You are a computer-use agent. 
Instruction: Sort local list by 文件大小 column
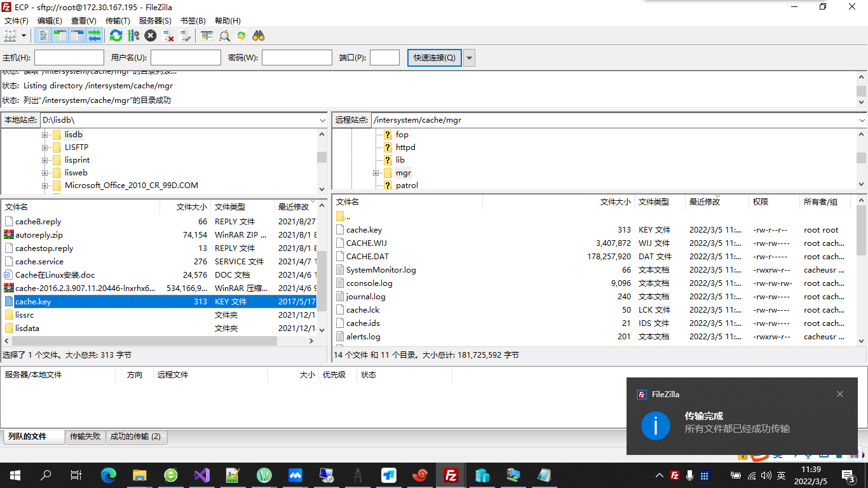coord(186,207)
